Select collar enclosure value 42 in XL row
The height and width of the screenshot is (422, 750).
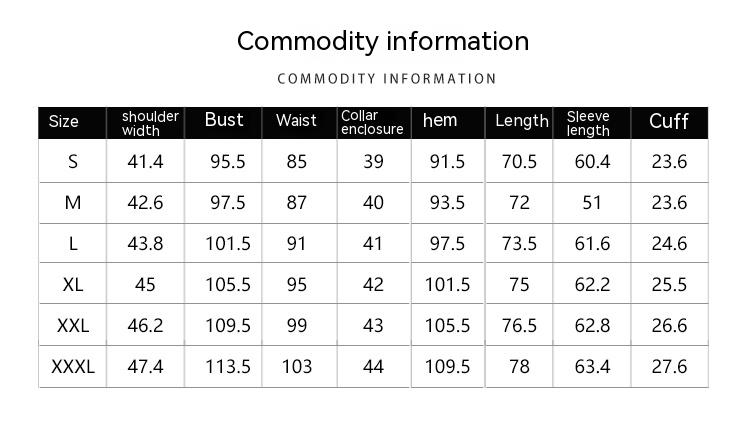(x=373, y=285)
